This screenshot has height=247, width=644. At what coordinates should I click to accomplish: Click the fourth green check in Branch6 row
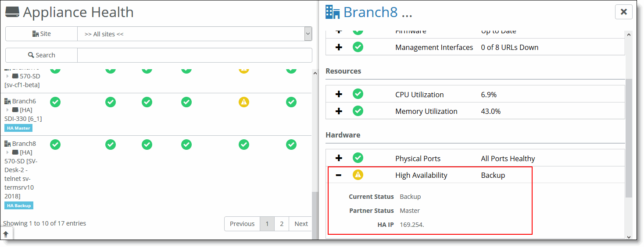coord(186,102)
